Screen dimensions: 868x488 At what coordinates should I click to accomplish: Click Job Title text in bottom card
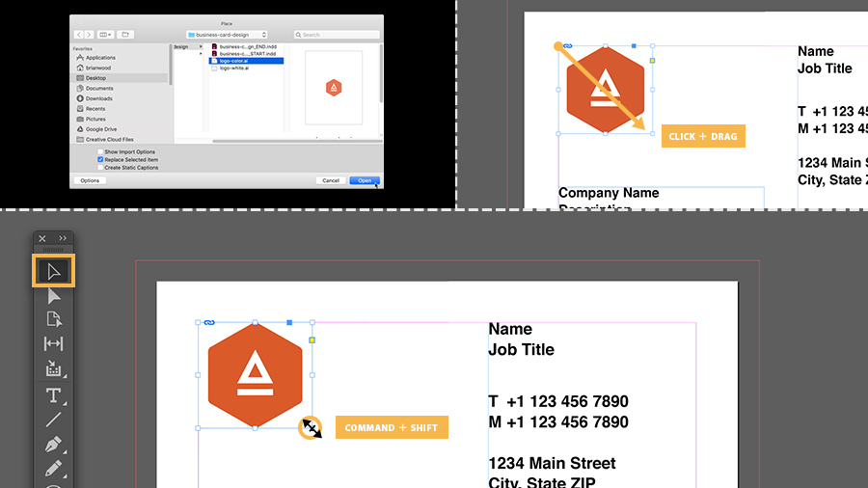(521, 350)
